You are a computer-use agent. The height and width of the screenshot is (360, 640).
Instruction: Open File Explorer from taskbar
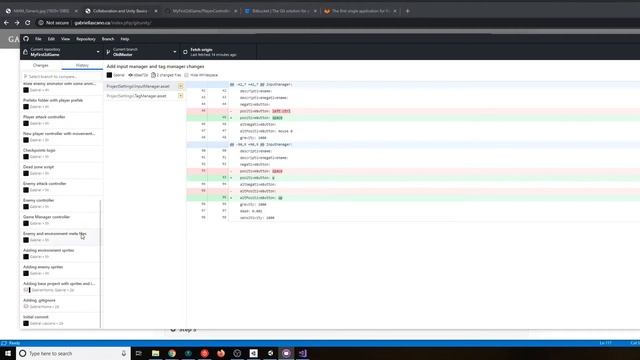point(156,353)
